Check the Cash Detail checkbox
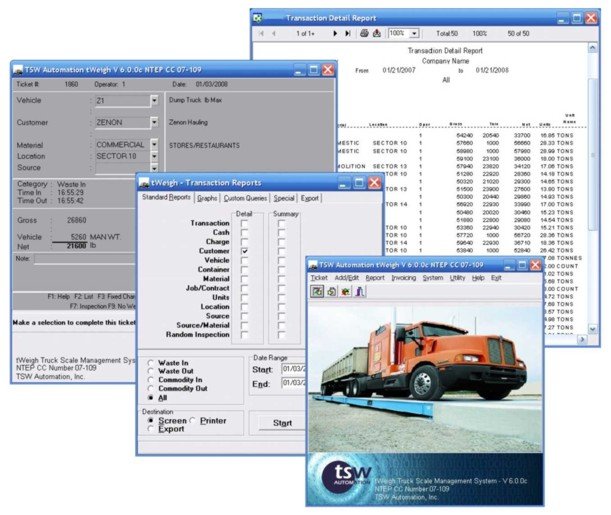Screen dimensions: 611x515 point(244,233)
